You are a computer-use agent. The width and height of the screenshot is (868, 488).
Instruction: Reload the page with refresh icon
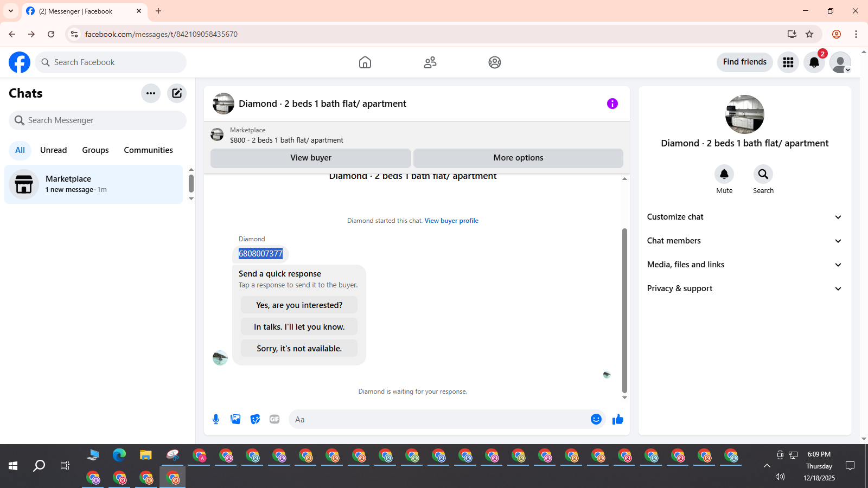[x=51, y=34]
